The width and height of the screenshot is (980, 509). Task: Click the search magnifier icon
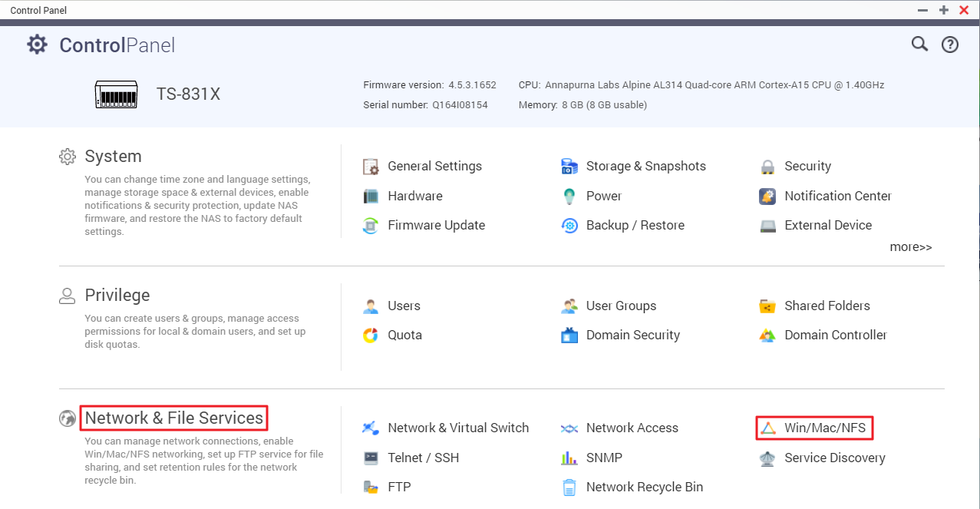point(919,44)
